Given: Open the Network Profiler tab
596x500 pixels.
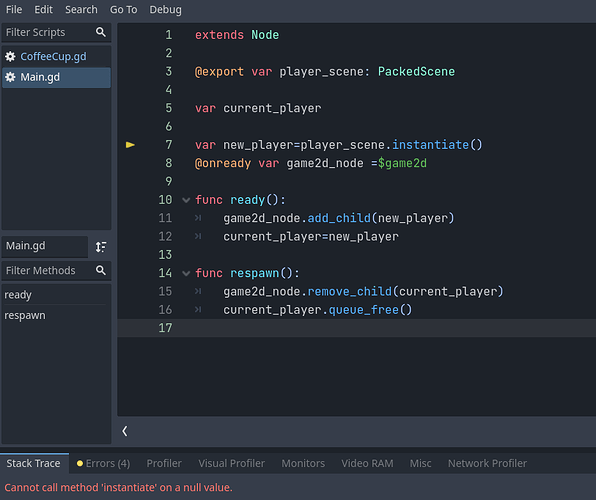Looking at the screenshot, I should click(x=487, y=463).
